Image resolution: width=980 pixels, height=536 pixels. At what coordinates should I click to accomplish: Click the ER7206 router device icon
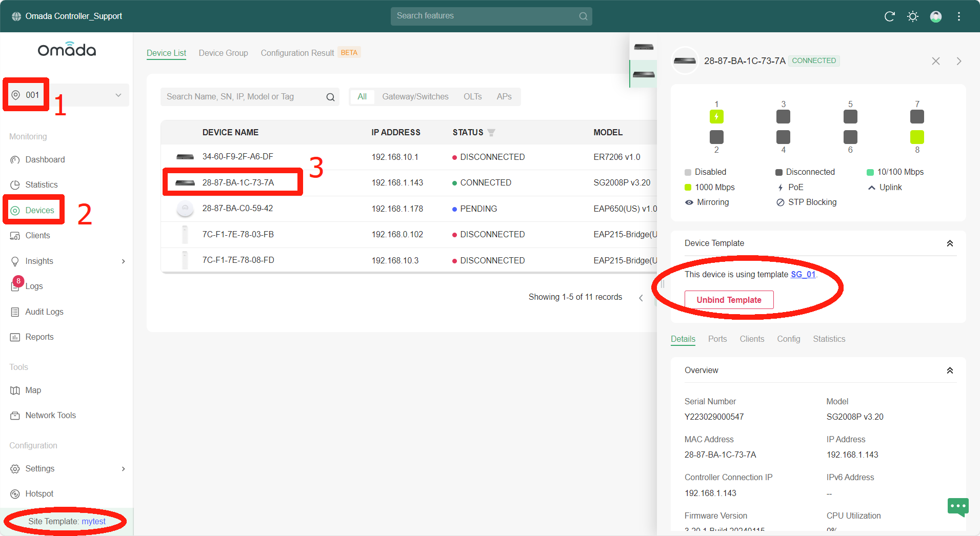coord(185,157)
